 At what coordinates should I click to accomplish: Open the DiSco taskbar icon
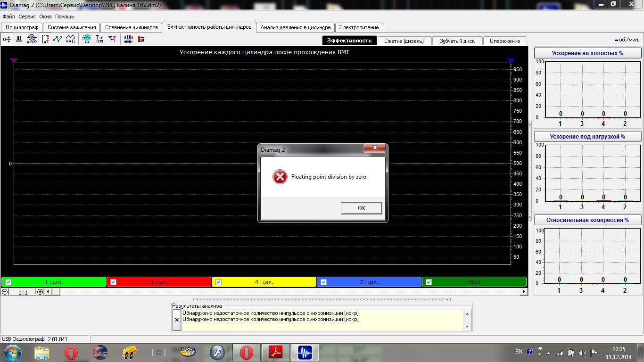click(x=188, y=352)
